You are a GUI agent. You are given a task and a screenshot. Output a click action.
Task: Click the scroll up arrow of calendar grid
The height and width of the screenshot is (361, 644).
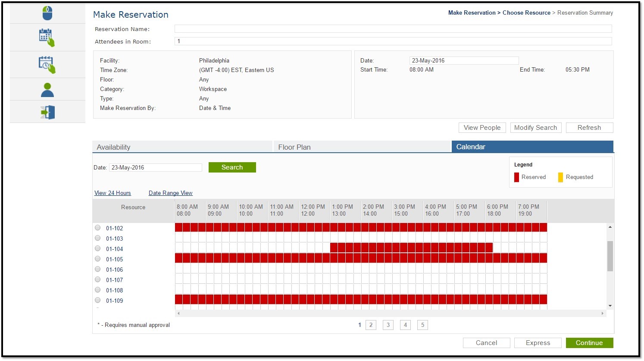(610, 227)
